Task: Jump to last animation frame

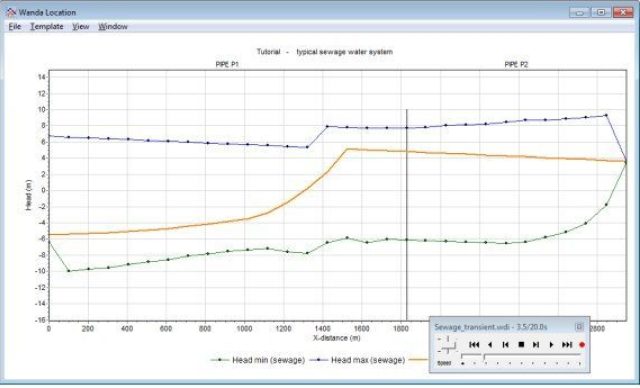Action: click(x=567, y=345)
